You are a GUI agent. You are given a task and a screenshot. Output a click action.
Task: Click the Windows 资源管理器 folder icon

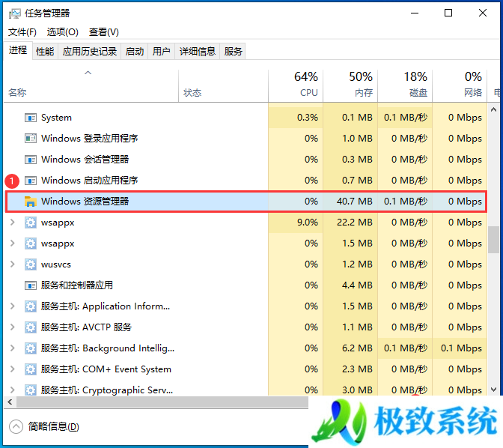tap(31, 202)
